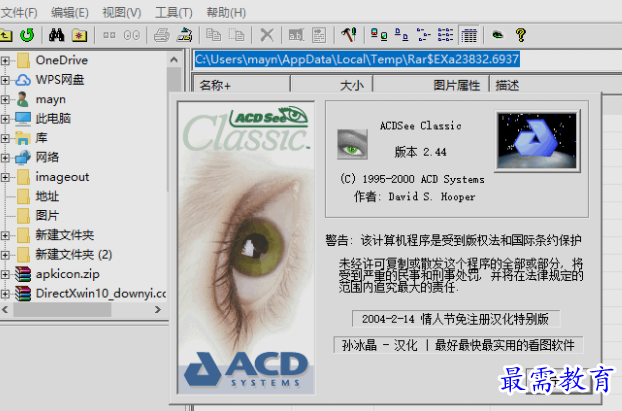Image resolution: width=622 pixels, height=411 pixels.
Task: Select 此电脑 in the folder tree
Action: tap(53, 119)
